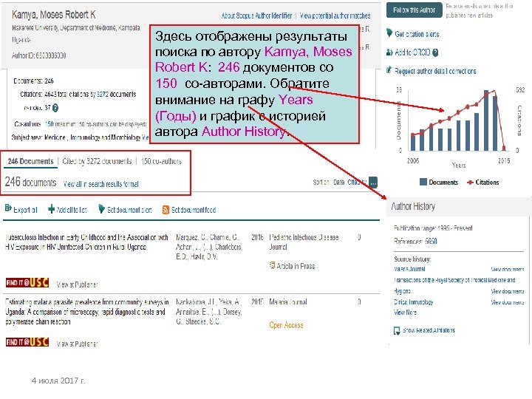Click the Follow this Author button
Screen dimensions: 532x399
point(415,10)
